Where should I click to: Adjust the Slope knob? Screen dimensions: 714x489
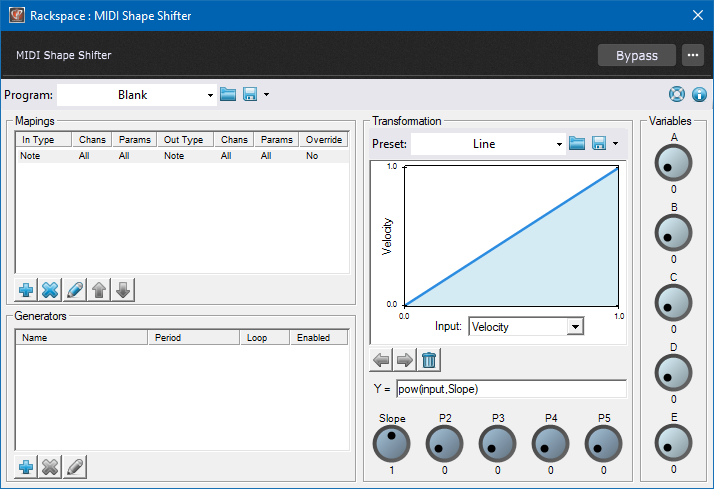392,443
